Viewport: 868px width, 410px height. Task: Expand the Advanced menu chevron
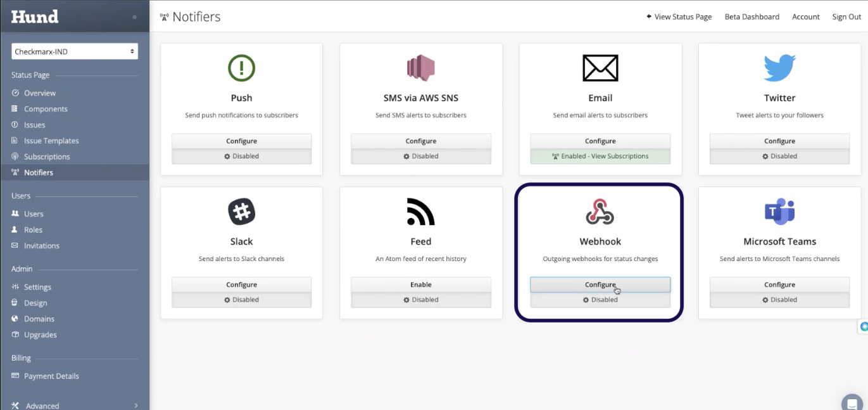[136, 406]
